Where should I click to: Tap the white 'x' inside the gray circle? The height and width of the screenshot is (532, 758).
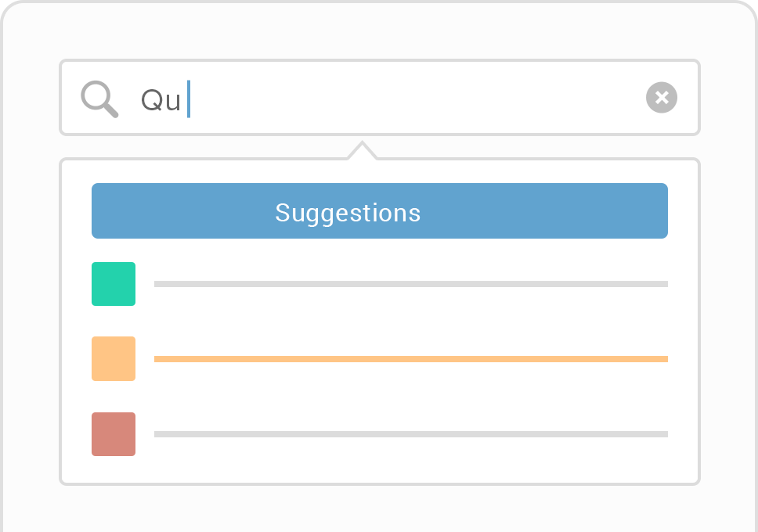click(662, 97)
